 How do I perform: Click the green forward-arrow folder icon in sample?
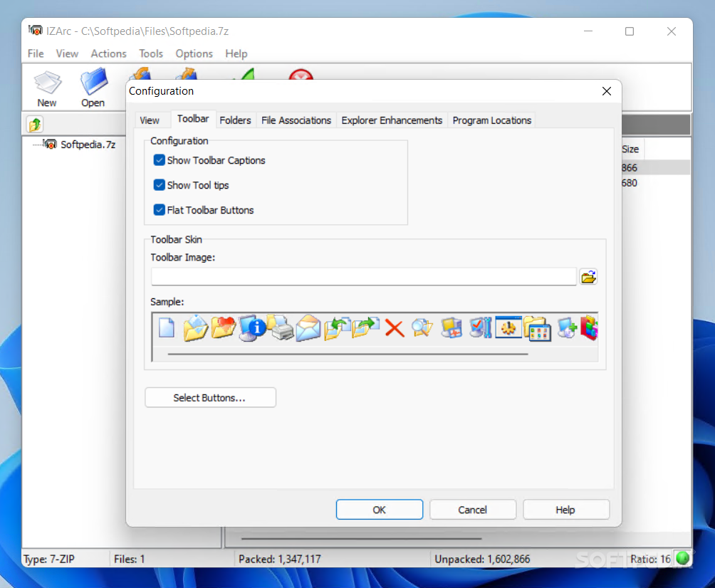click(x=365, y=328)
